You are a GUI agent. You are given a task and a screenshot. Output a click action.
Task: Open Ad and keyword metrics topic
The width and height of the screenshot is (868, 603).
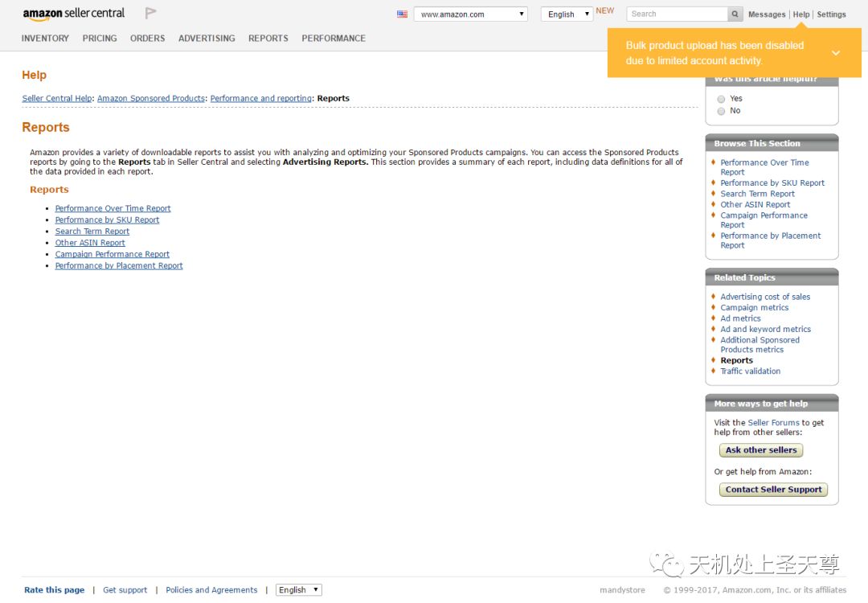[x=766, y=329]
